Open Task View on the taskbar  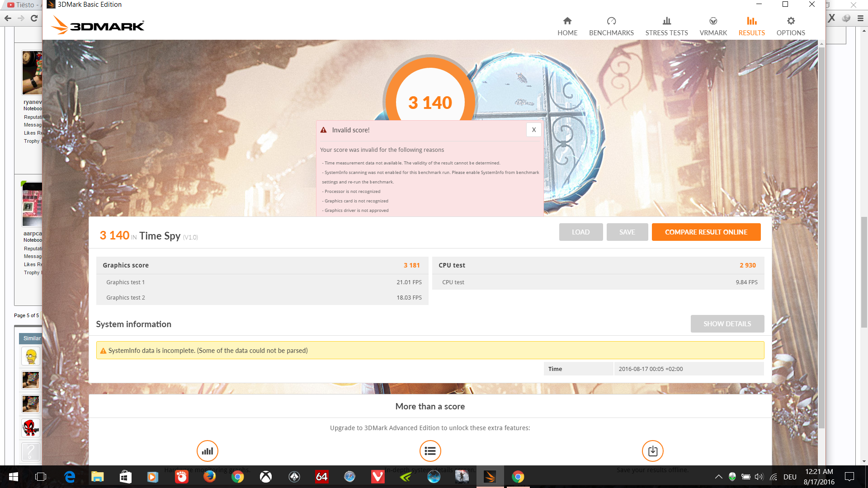(x=41, y=477)
